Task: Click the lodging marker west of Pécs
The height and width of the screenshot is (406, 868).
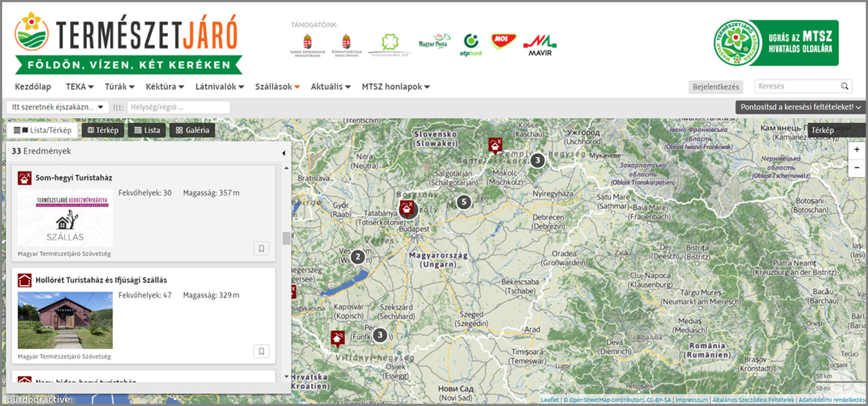Action: pos(338,339)
